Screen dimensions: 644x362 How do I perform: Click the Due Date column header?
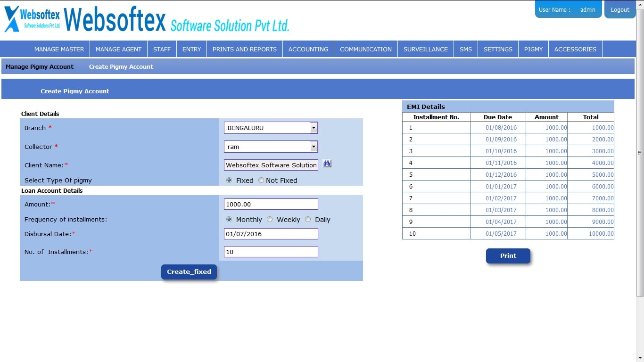point(498,117)
